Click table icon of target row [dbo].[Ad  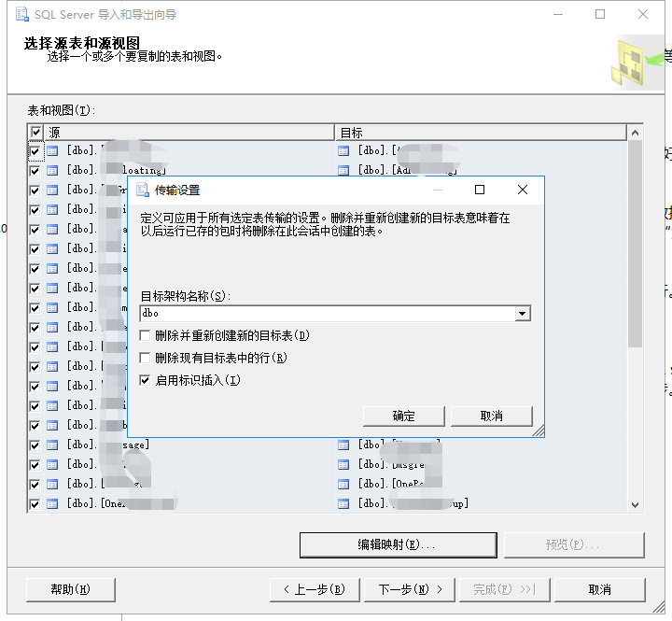click(343, 171)
